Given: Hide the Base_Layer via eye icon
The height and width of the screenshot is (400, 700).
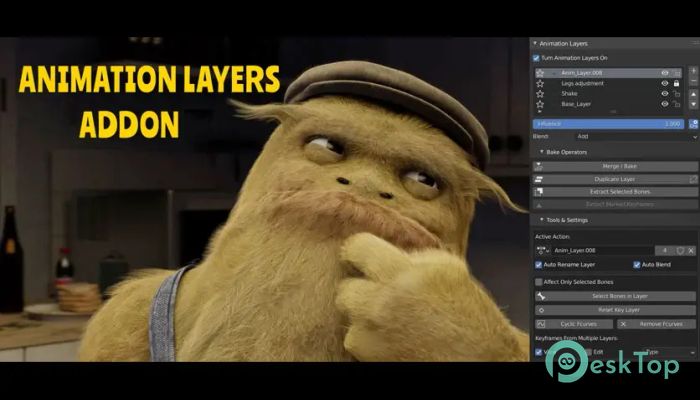Looking at the screenshot, I should pos(665,104).
